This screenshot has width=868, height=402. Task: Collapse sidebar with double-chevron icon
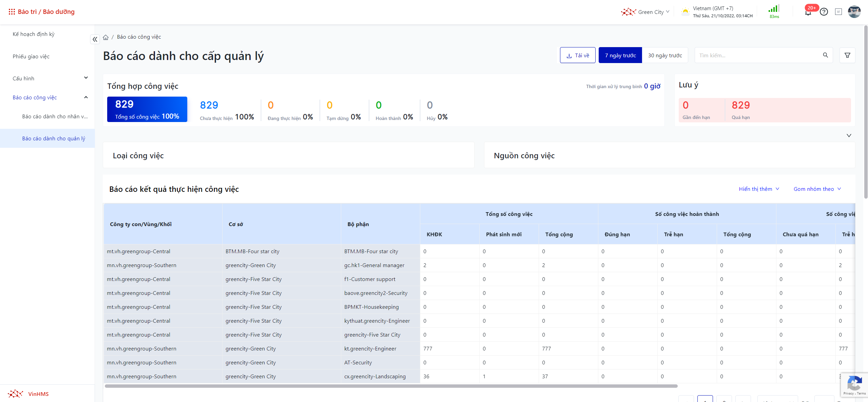point(95,39)
